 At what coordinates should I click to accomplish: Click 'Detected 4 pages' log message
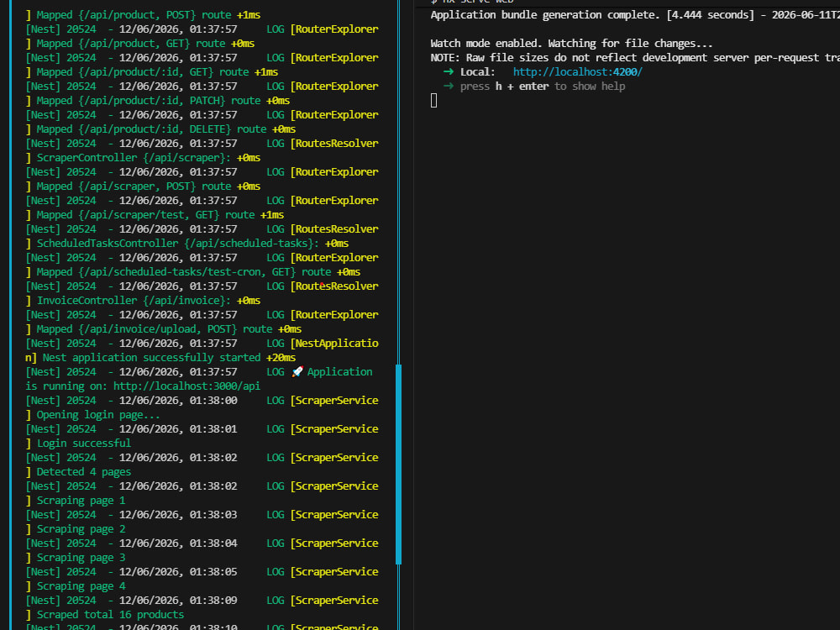83,472
